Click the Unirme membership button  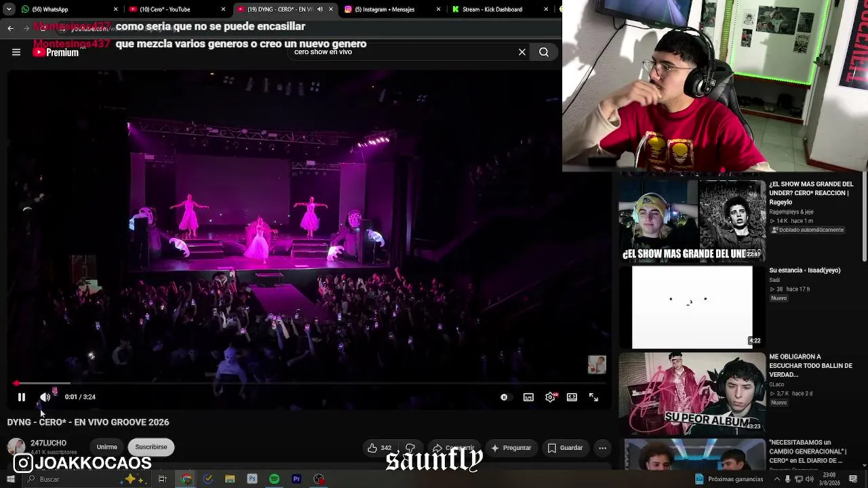[106, 447]
